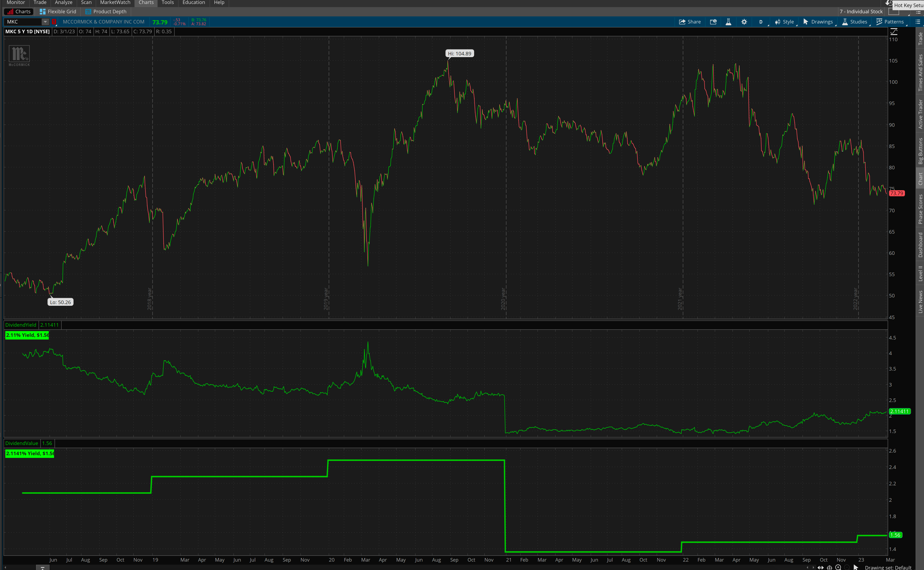Open the D timeframe dropdown

[761, 22]
